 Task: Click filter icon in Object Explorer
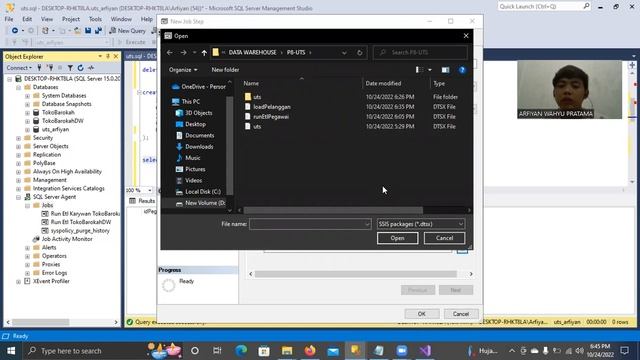[70, 68]
